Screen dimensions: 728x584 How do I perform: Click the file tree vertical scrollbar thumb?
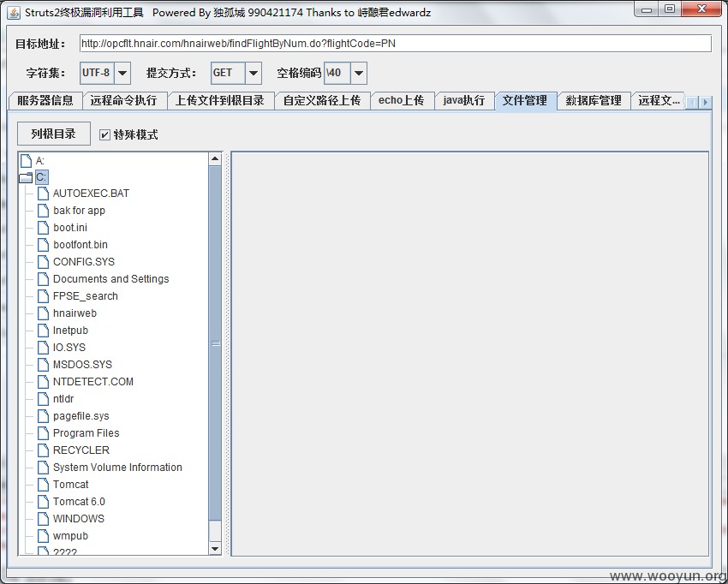coord(215,343)
